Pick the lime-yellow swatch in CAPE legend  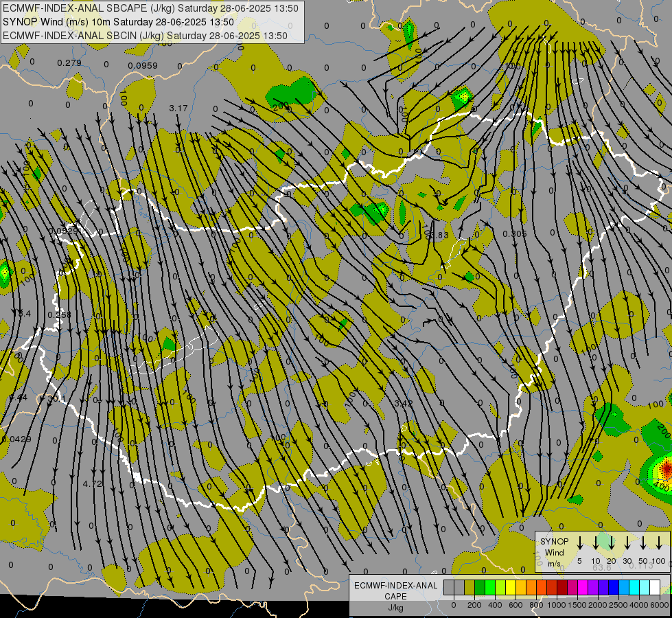[500, 587]
